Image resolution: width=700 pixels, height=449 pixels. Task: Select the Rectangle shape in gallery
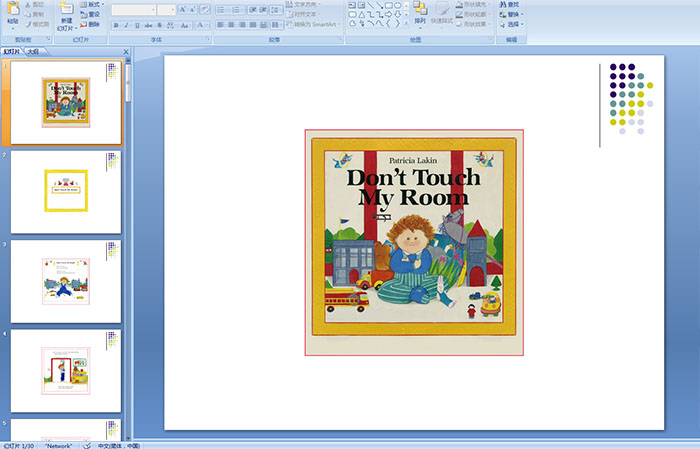[x=389, y=5]
